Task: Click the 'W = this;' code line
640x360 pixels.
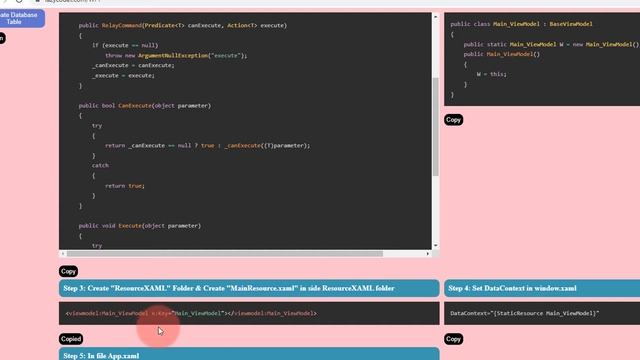Action: click(x=491, y=74)
